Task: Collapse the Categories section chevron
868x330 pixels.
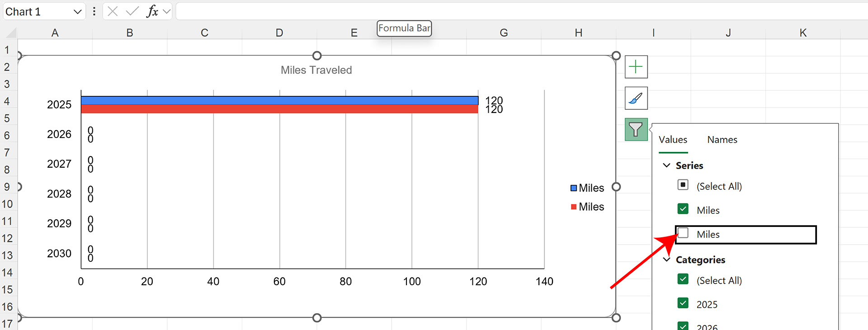Action: tap(666, 259)
